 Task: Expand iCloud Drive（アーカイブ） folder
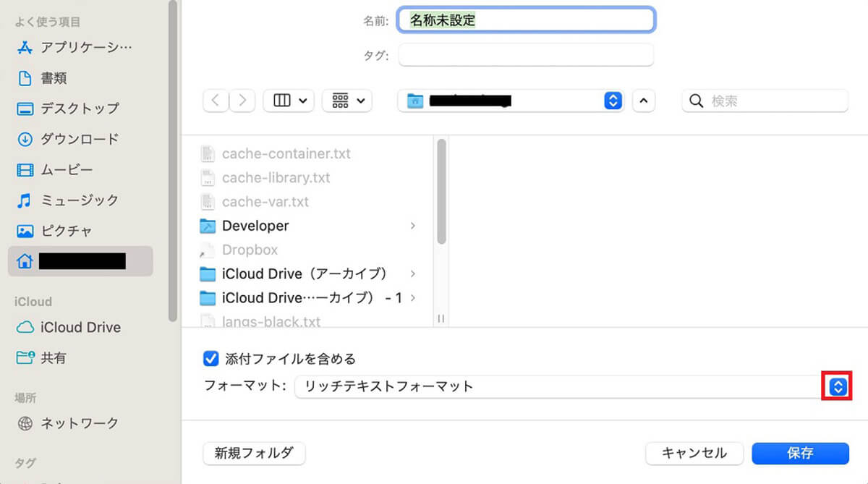pyautogui.click(x=412, y=273)
